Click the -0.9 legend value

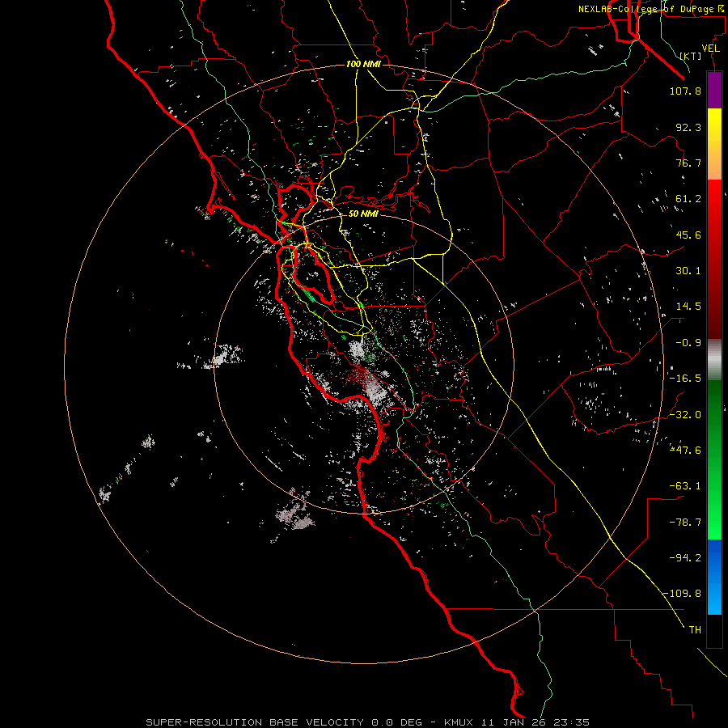688,343
